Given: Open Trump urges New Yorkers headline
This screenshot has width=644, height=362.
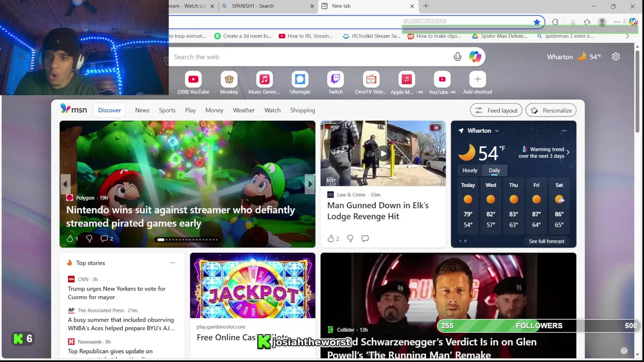Looking at the screenshot, I should pos(117,293).
